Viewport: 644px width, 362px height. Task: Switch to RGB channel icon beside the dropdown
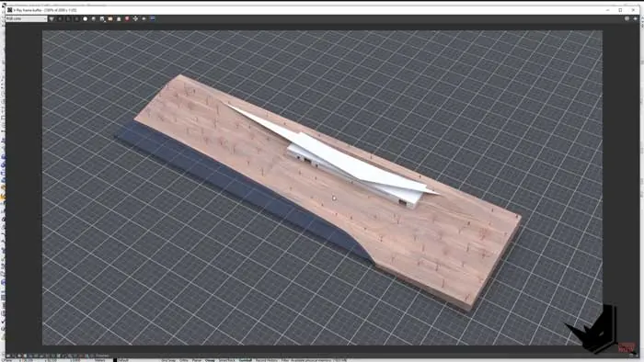click(x=52, y=18)
